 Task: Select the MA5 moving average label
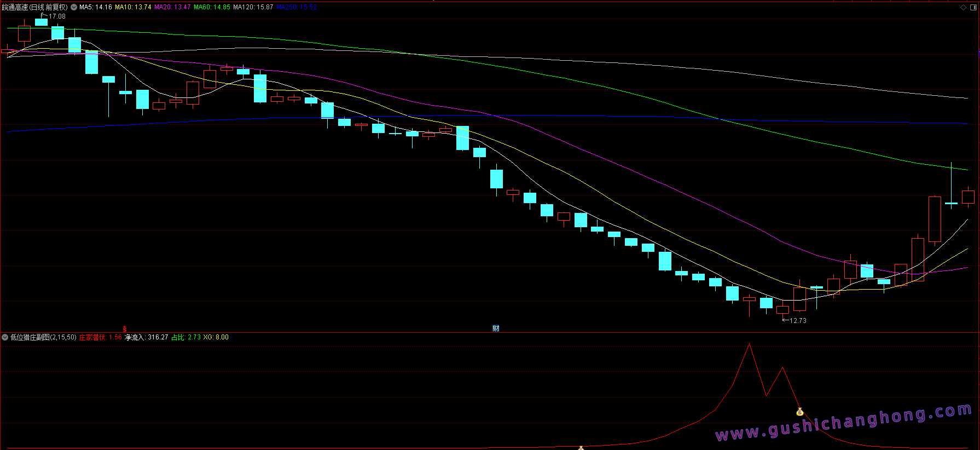[x=96, y=7]
